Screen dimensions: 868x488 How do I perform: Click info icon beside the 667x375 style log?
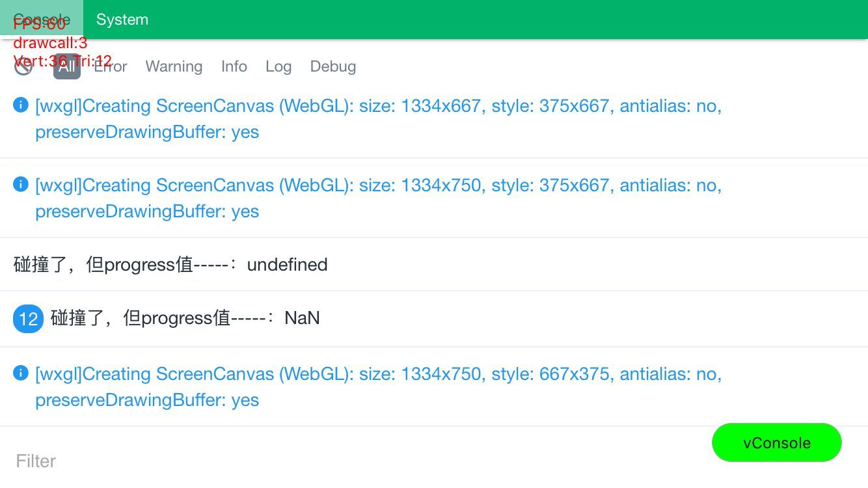click(x=21, y=373)
